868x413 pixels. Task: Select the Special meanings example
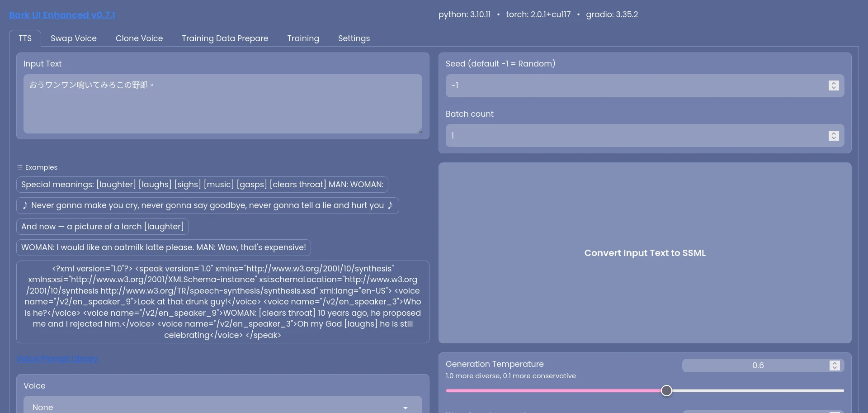pyautogui.click(x=202, y=185)
